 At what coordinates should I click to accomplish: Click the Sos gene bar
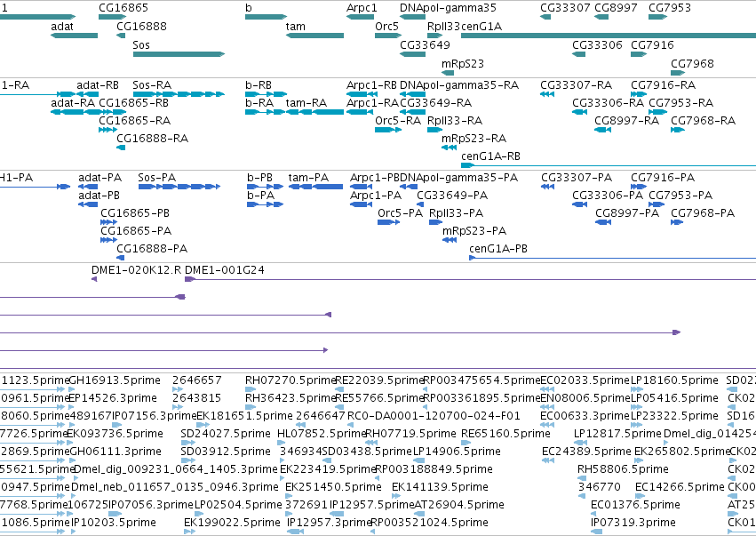point(179,54)
